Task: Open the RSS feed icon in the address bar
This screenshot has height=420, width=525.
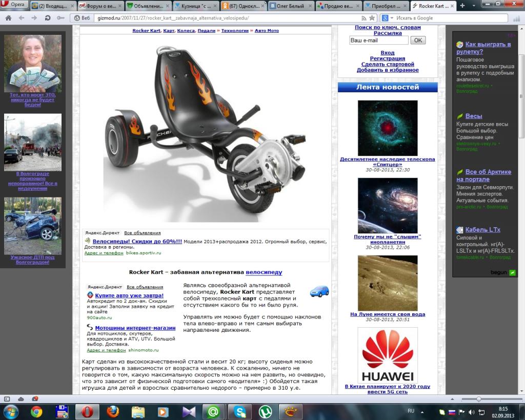Action: (364, 18)
